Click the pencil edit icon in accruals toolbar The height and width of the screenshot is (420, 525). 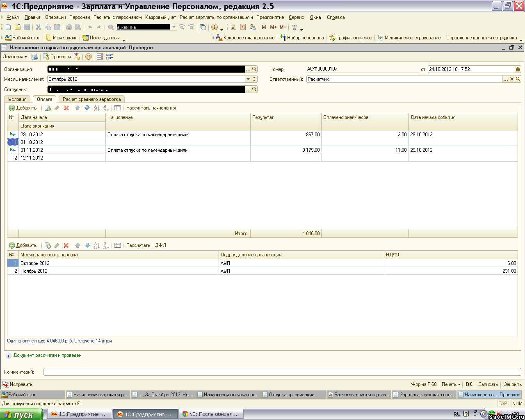click(x=57, y=108)
